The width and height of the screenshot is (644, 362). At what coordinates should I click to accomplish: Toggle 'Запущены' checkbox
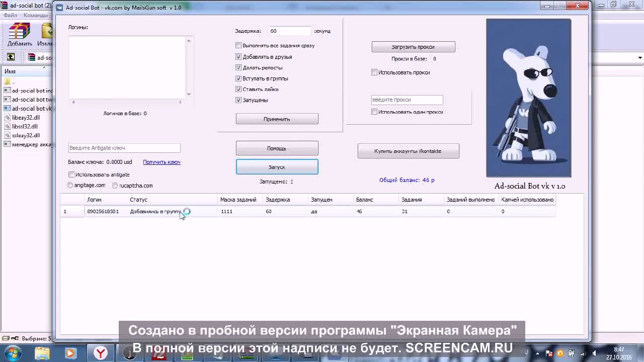pos(238,100)
